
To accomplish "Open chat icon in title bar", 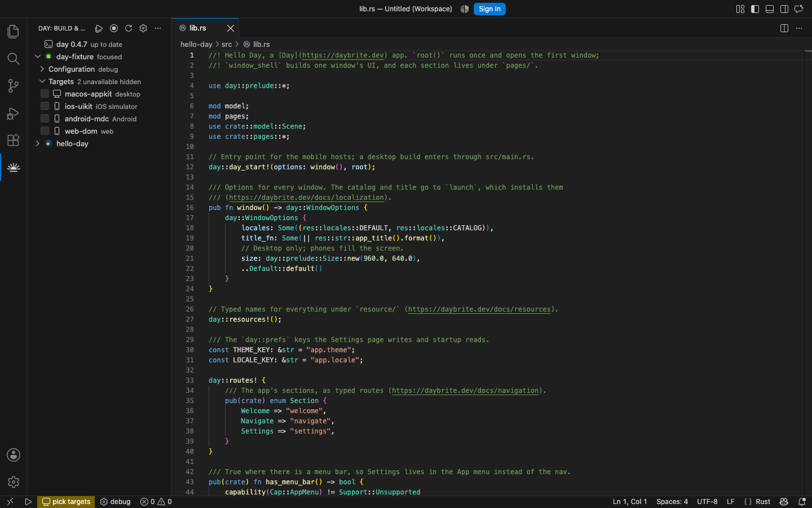I will click(799, 9).
